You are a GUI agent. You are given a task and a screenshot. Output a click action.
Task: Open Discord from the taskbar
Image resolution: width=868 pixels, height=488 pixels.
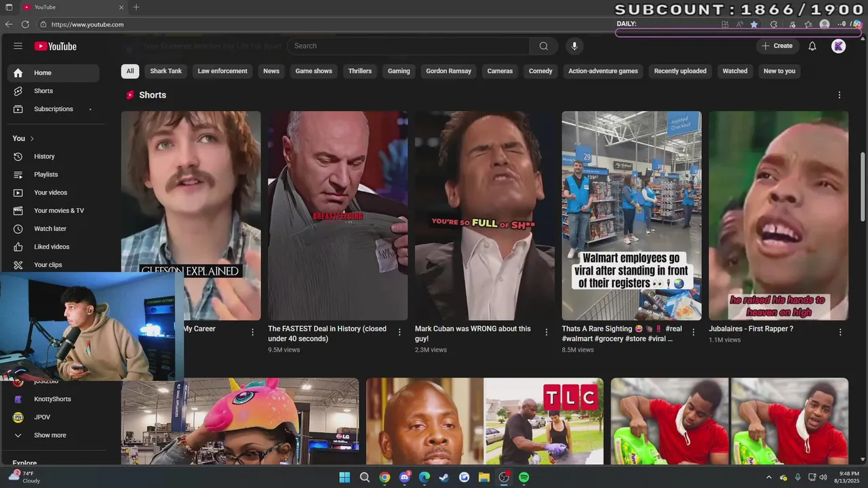[x=405, y=477]
